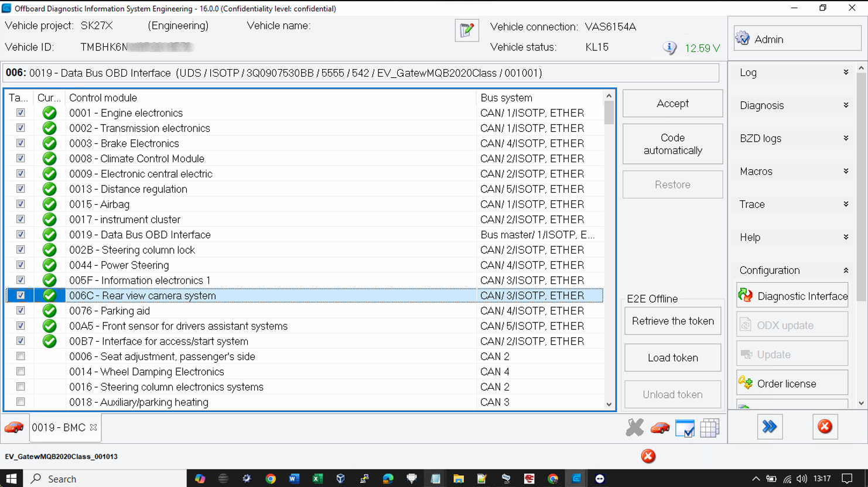Check 0018 Auxiliary/parking heating checkbox

[20, 402]
